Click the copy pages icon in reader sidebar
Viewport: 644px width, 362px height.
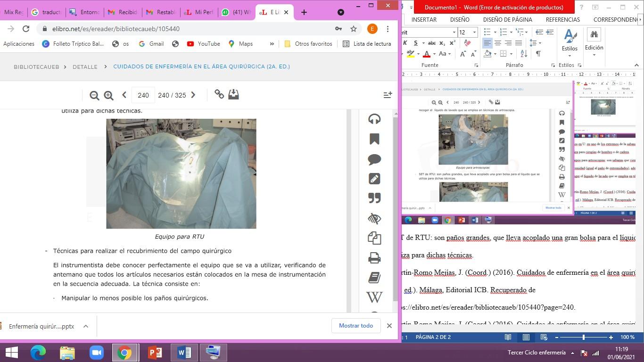pos(374,238)
